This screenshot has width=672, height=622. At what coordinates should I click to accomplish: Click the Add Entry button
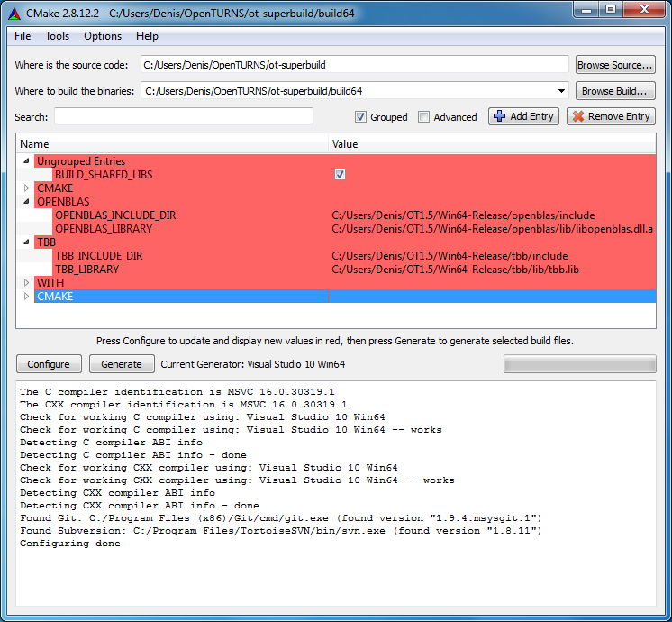pos(523,116)
